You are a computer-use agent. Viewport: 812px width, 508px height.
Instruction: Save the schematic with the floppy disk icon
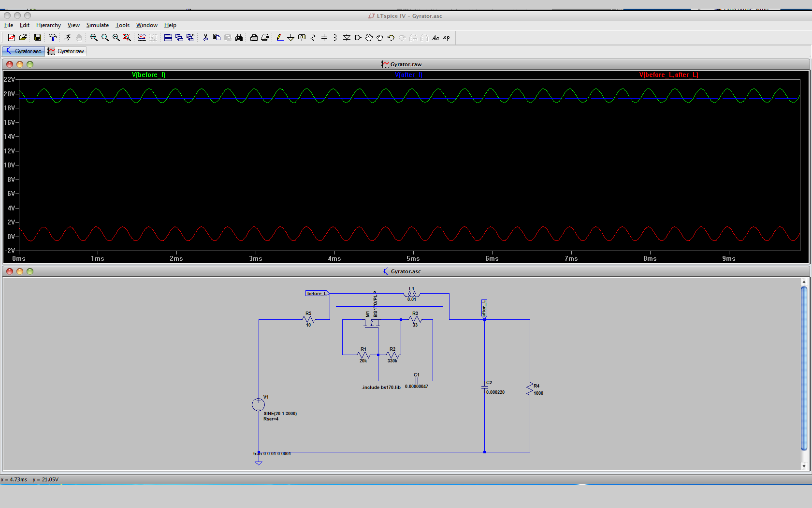click(x=37, y=38)
